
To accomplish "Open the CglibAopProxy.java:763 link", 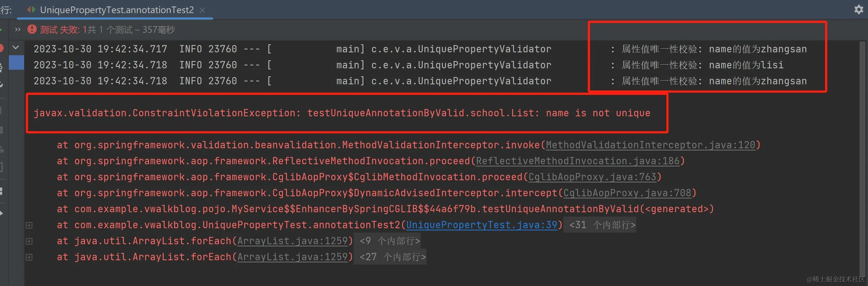I will pyautogui.click(x=592, y=177).
